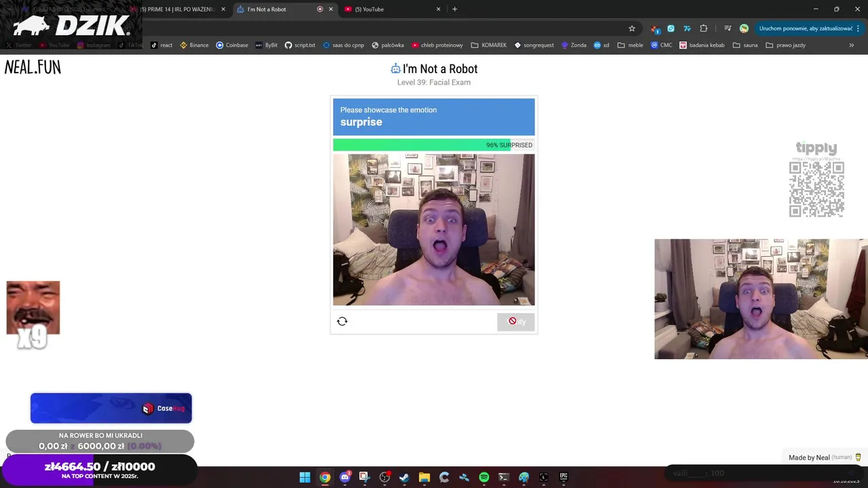Image resolution: width=868 pixels, height=488 pixels.
Task: Open the Chrome profile avatar
Action: pyautogui.click(x=744, y=28)
